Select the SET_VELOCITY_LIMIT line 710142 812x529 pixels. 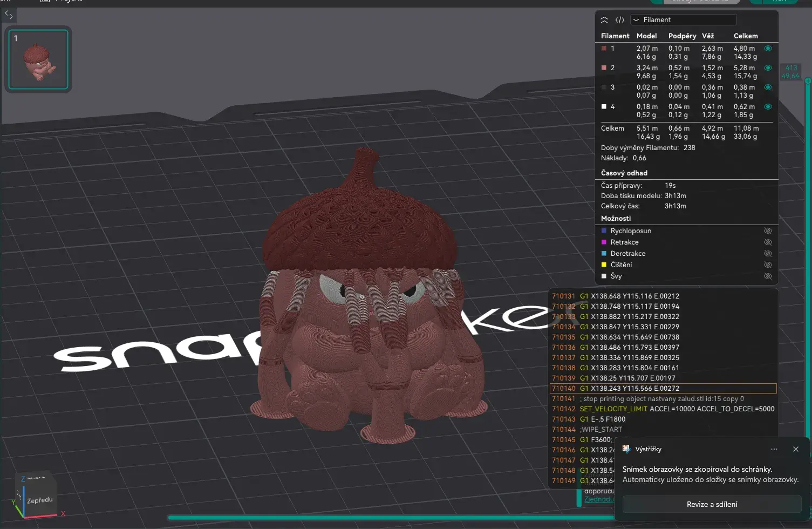click(663, 409)
